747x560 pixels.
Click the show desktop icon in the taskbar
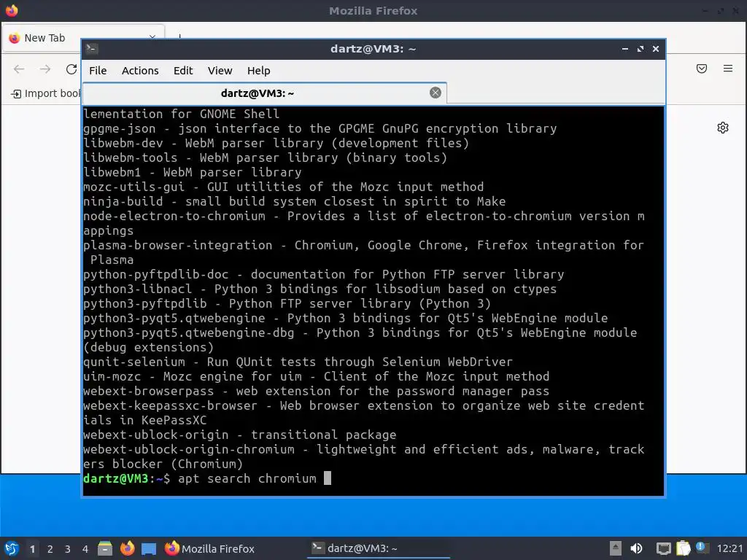pos(149,549)
